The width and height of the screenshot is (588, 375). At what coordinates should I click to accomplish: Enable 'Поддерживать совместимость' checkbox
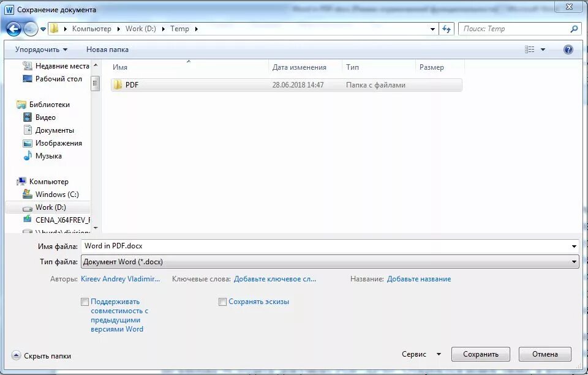pos(85,302)
